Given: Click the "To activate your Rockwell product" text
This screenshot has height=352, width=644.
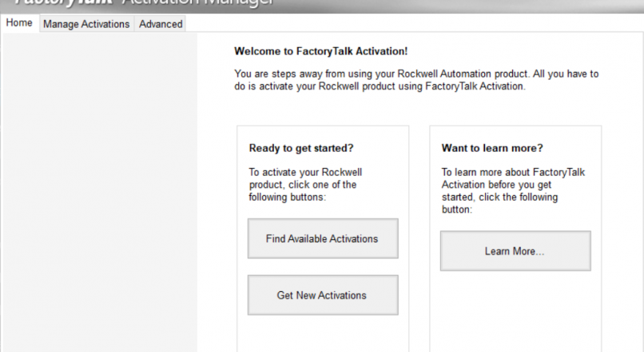Looking at the screenshot, I should click(305, 185).
